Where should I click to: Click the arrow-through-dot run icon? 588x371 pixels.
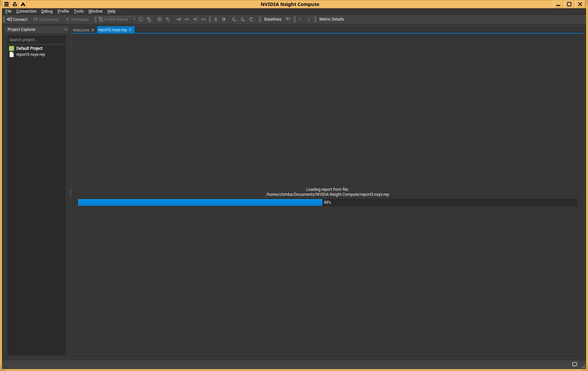tap(187, 19)
